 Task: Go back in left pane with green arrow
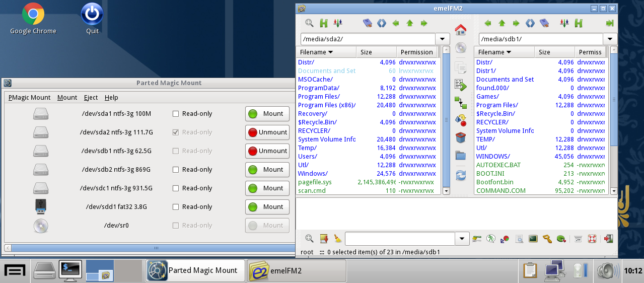(x=396, y=23)
